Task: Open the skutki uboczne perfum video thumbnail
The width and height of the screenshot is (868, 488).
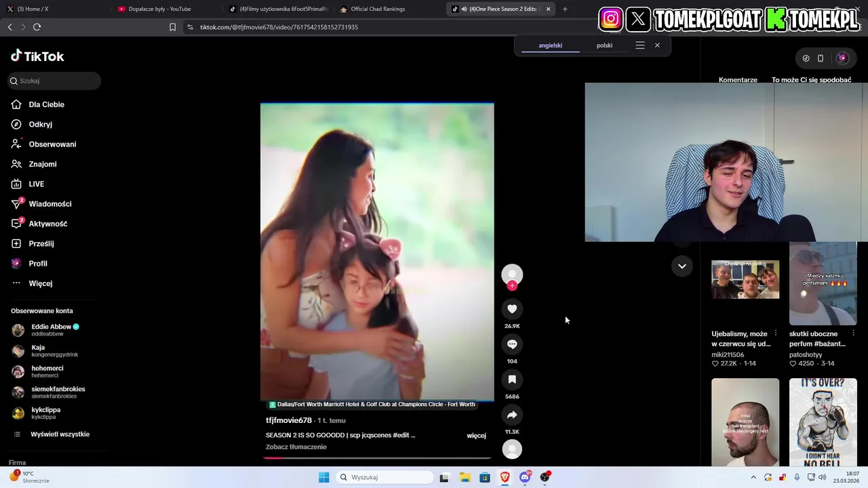Action: [823, 283]
